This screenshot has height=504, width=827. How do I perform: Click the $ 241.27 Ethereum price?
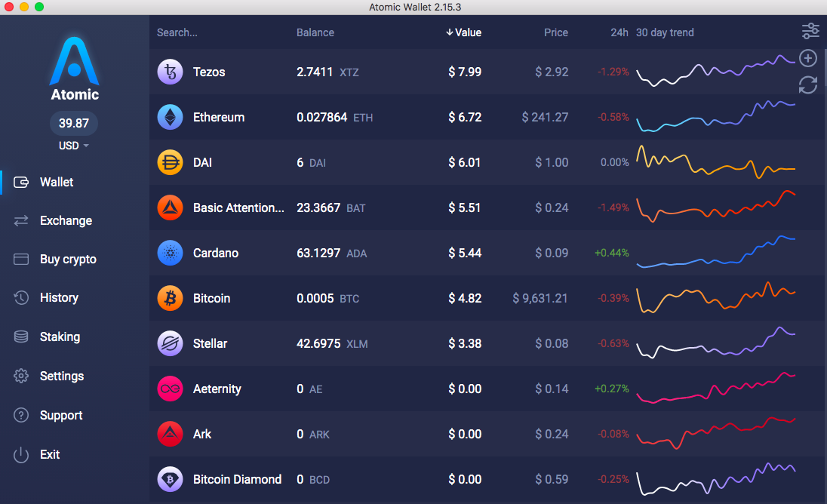click(545, 118)
